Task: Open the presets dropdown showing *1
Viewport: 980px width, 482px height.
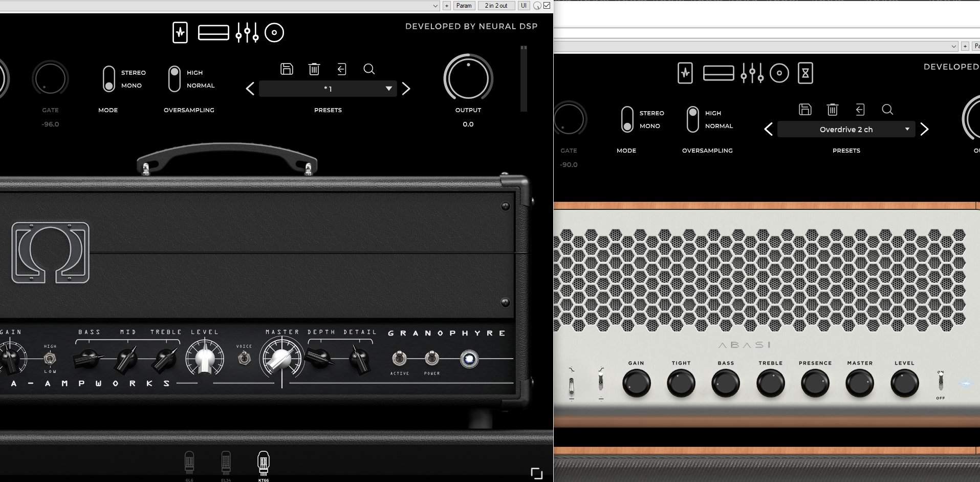Action: click(328, 89)
